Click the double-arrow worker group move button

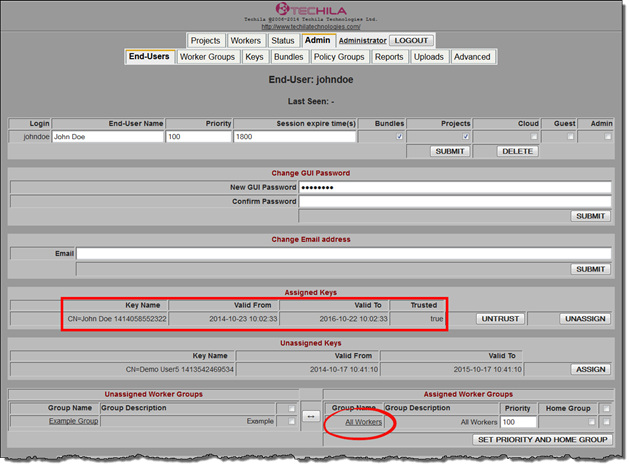pyautogui.click(x=310, y=415)
